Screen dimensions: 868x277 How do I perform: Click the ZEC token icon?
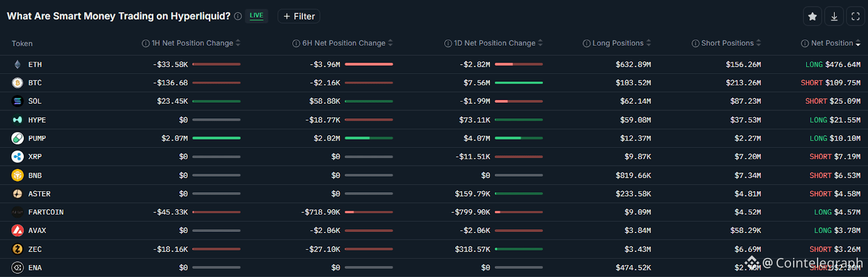17,249
